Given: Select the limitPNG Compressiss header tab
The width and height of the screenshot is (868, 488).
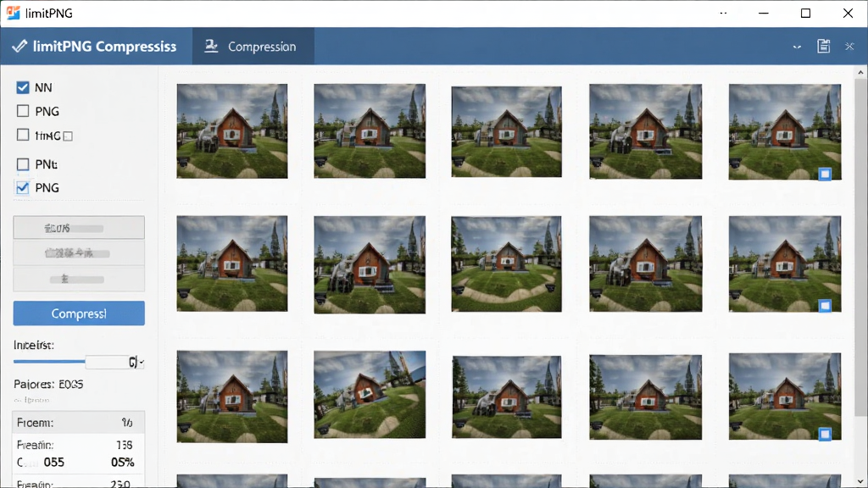Looking at the screenshot, I should 97,47.
